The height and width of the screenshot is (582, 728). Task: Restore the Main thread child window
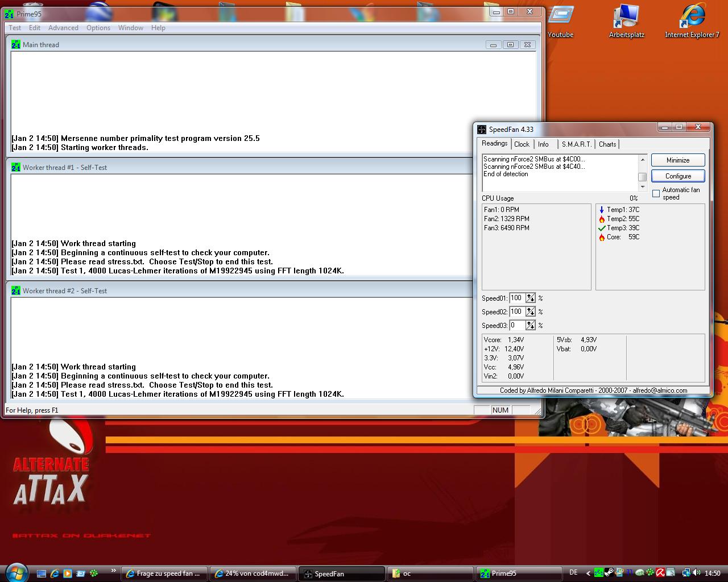510,45
